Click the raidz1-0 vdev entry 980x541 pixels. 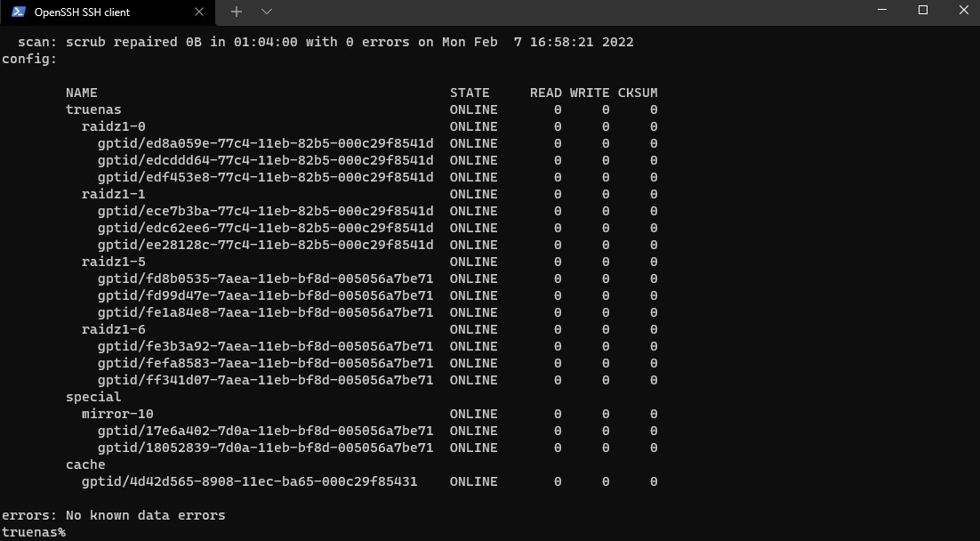[x=113, y=126]
